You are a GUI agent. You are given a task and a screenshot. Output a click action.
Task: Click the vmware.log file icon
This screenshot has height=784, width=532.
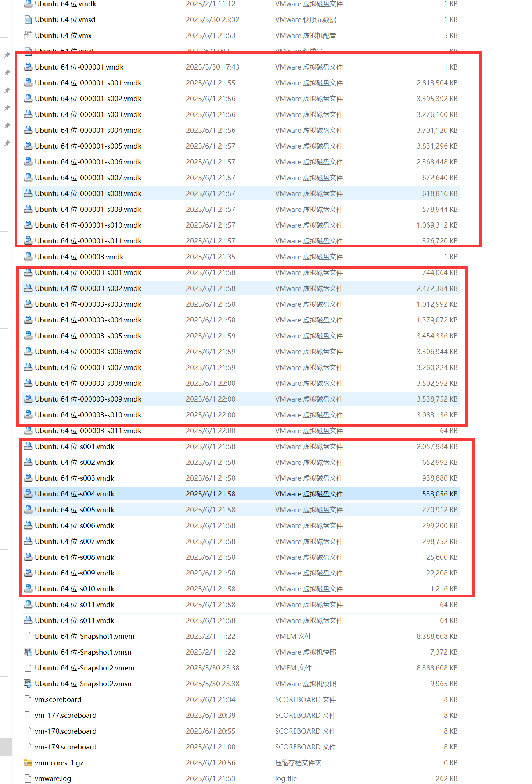(x=28, y=778)
